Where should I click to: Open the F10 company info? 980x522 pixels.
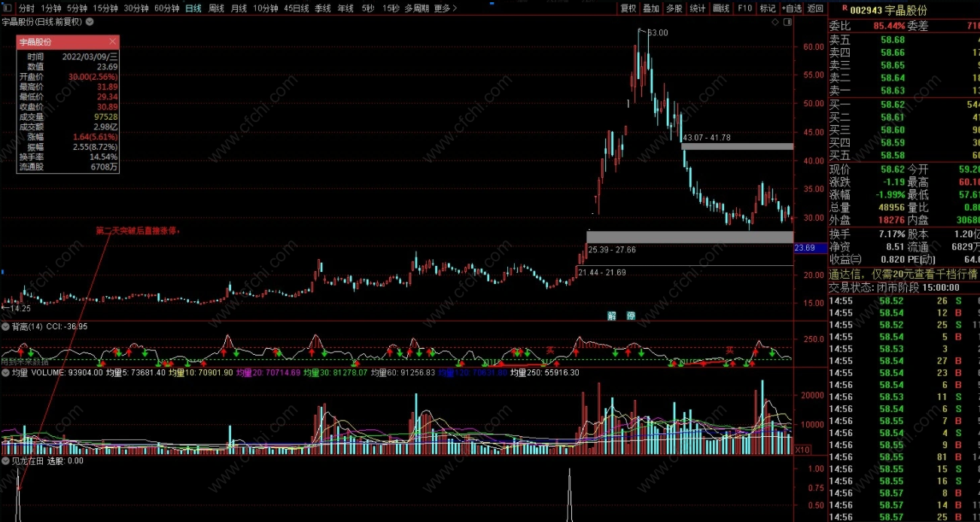[744, 8]
